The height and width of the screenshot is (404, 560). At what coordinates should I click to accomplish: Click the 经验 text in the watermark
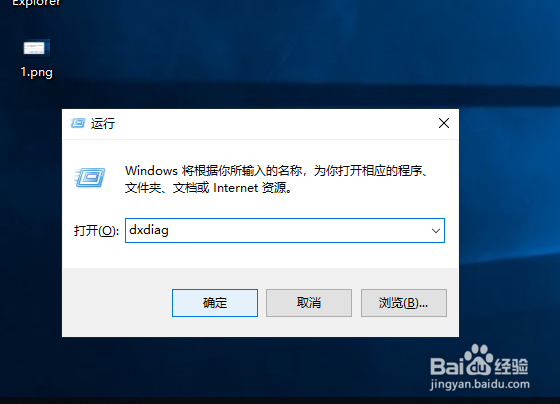click(511, 366)
